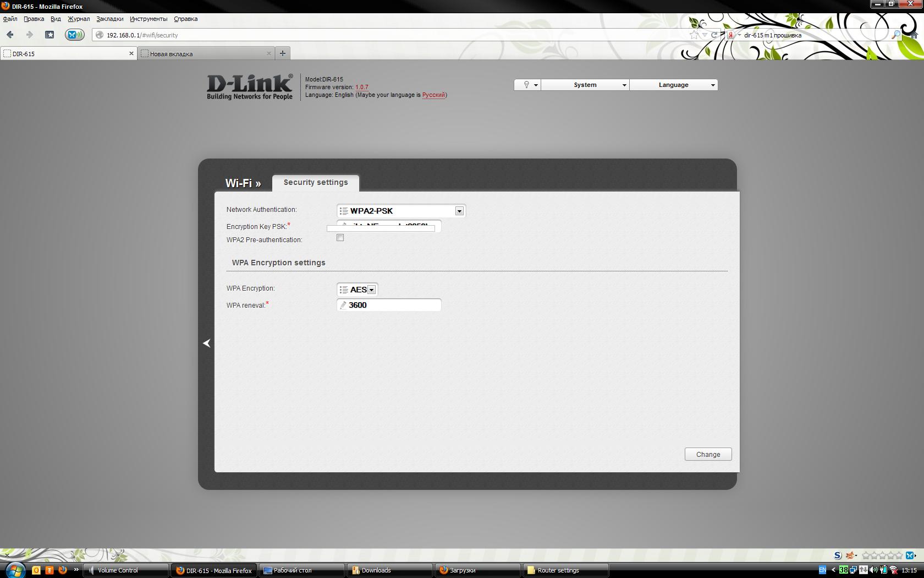Image resolution: width=924 pixels, height=578 pixels.
Task: Click the reload page icon
Action: coord(714,35)
